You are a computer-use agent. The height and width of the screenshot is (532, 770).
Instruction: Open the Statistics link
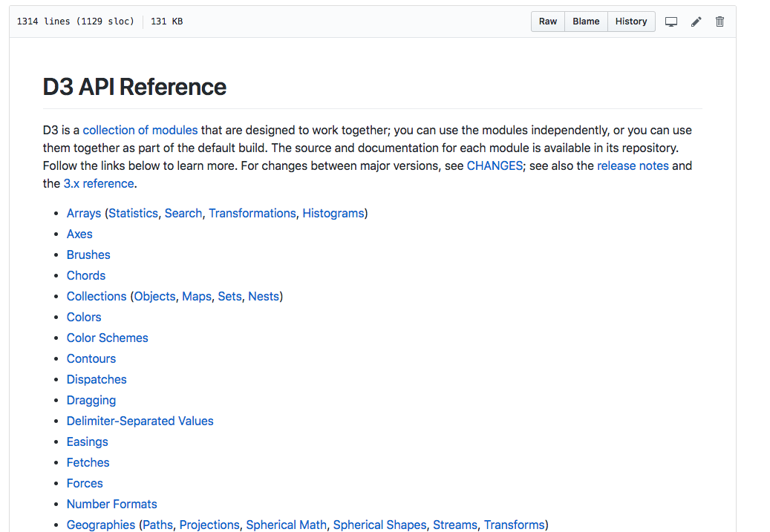point(133,214)
